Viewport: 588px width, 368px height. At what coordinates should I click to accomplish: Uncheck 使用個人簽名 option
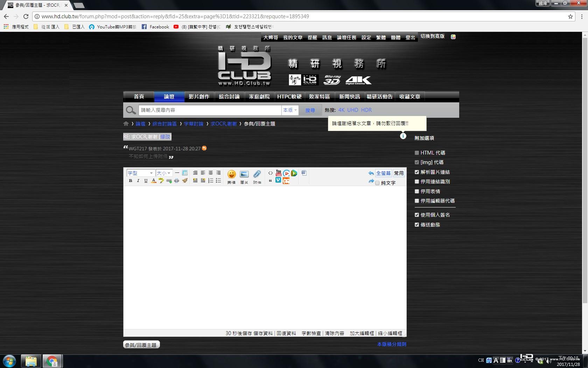(x=417, y=215)
